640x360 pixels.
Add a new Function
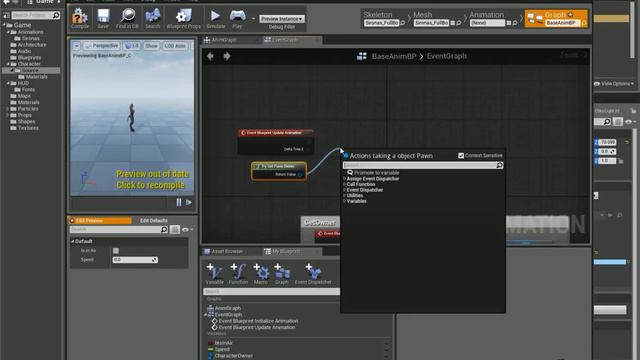pyautogui.click(x=238, y=274)
